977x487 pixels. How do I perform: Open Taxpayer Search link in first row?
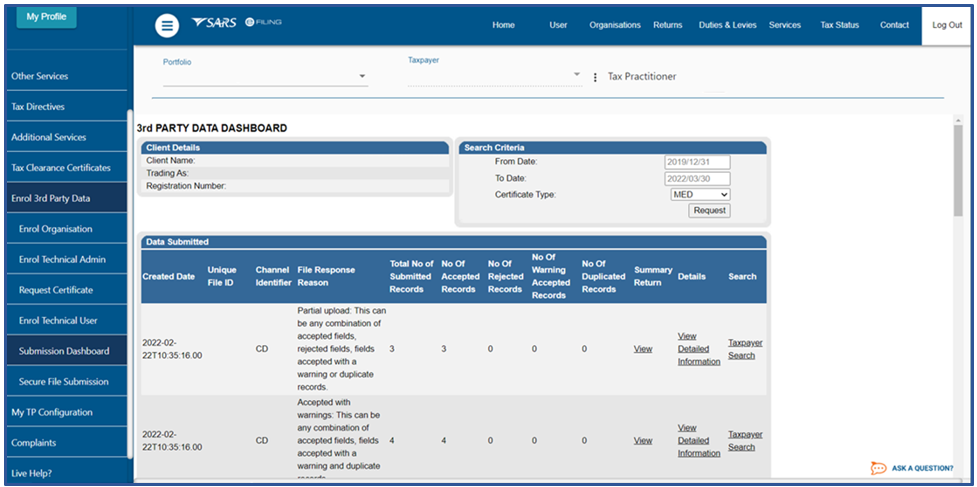[744, 349]
